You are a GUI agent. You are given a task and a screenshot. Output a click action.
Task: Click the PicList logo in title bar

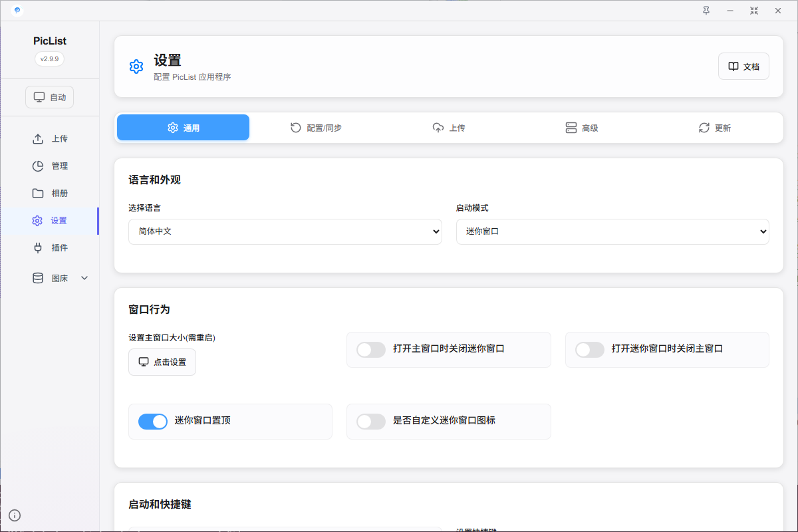(17, 10)
